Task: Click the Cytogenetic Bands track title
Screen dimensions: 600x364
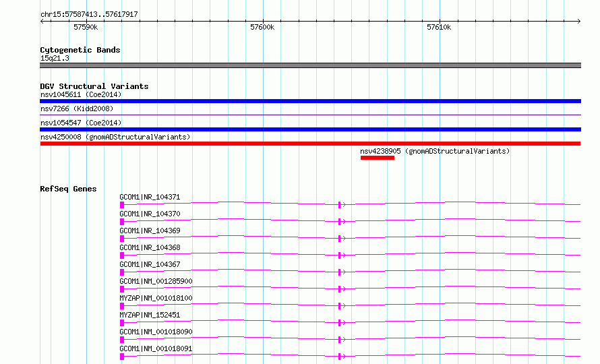Action: click(80, 50)
